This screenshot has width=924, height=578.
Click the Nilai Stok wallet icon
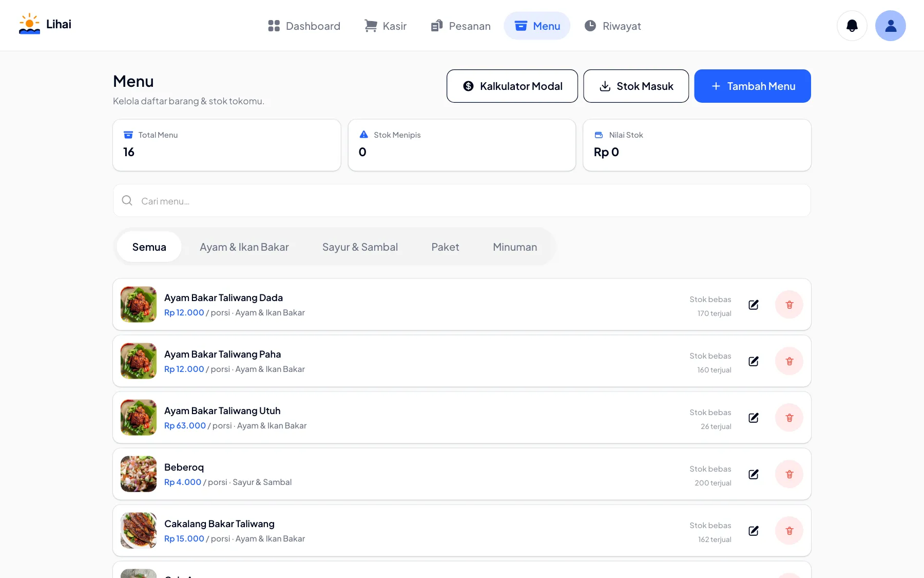point(599,135)
